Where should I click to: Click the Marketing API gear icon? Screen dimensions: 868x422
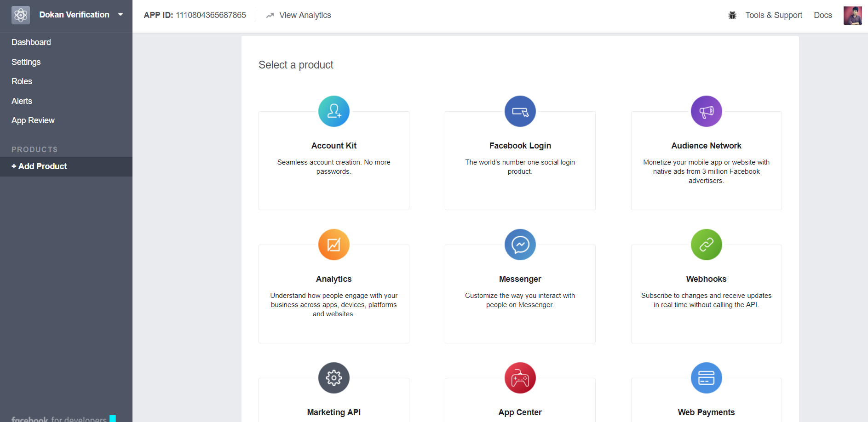coord(334,378)
